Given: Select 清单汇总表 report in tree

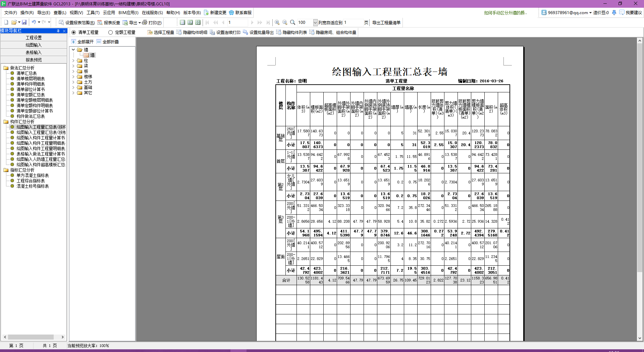Looking at the screenshot, I should 26,73.
